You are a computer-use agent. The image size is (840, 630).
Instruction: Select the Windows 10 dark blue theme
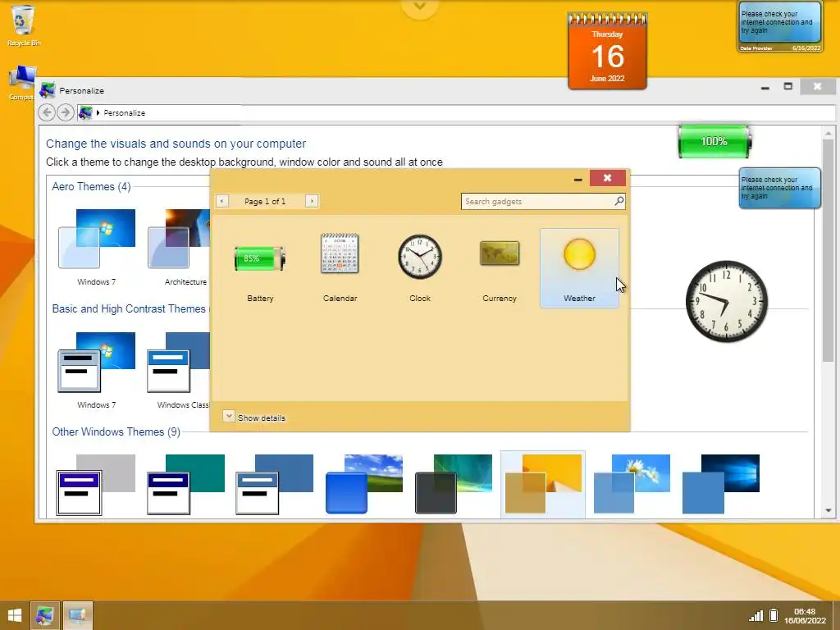(720, 484)
